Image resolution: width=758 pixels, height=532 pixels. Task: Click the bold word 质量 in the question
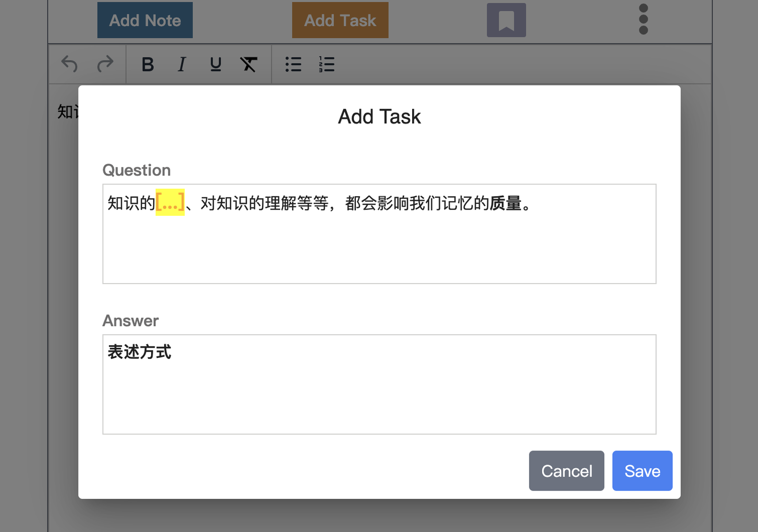(x=505, y=203)
